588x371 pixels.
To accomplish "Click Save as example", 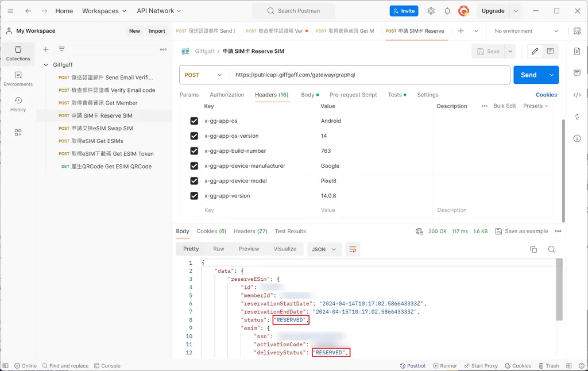I will point(521,231).
